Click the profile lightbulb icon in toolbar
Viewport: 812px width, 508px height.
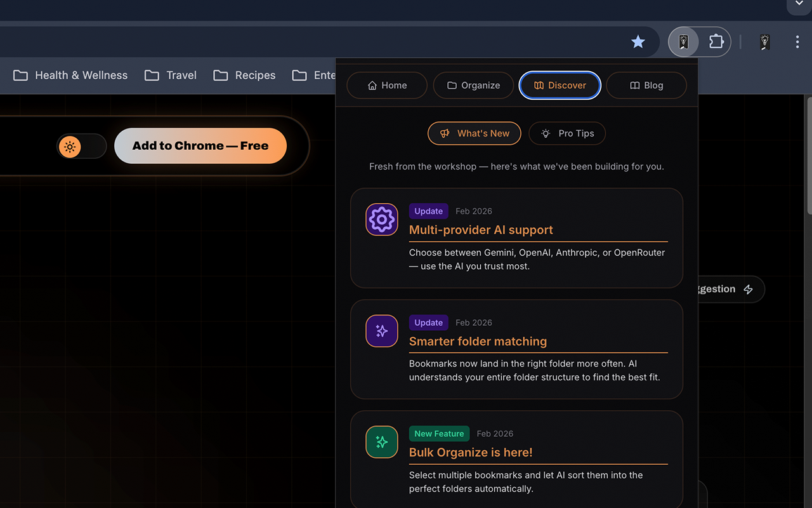point(765,42)
